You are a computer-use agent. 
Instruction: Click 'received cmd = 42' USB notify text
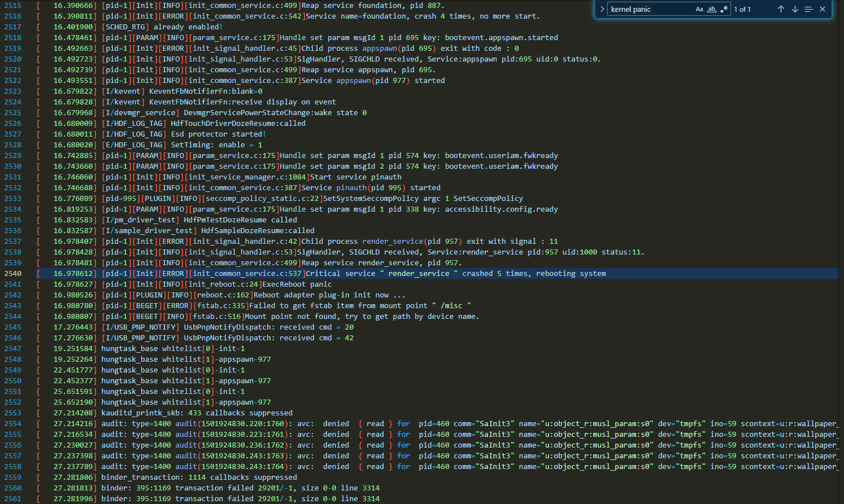316,338
